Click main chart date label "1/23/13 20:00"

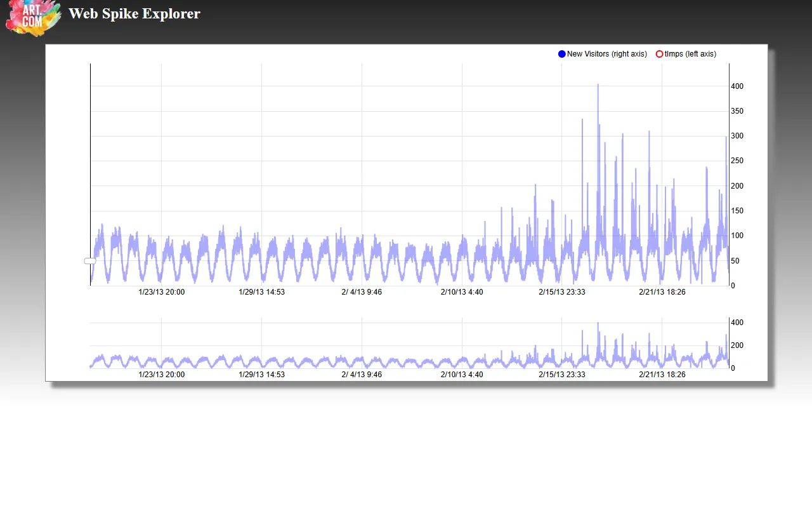pyautogui.click(x=162, y=292)
